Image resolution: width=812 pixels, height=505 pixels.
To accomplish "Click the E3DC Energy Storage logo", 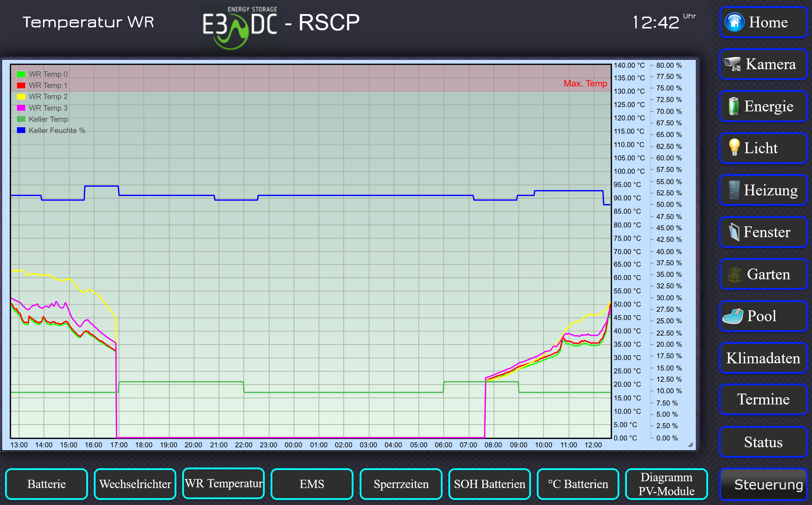I will tap(241, 28).
